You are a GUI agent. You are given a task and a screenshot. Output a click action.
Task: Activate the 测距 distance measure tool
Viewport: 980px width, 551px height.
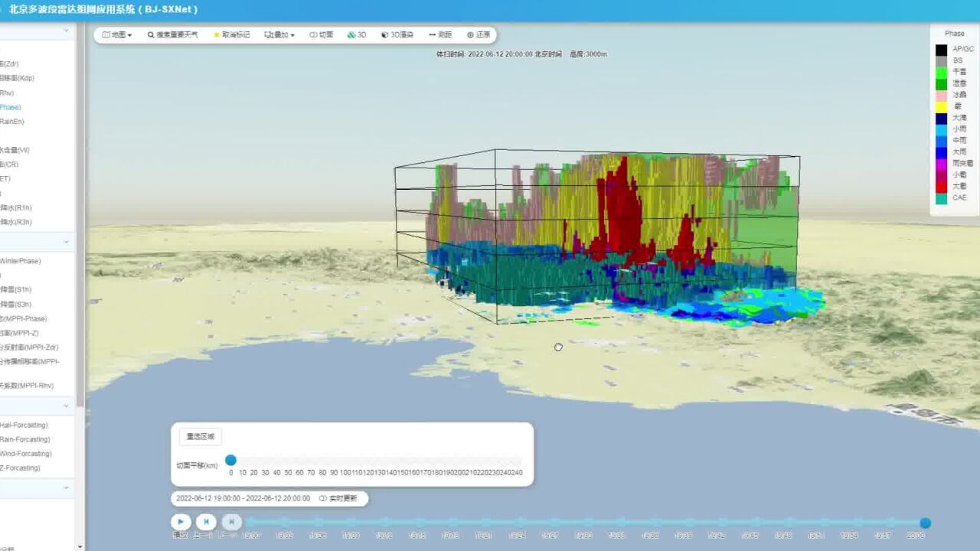pyautogui.click(x=440, y=34)
